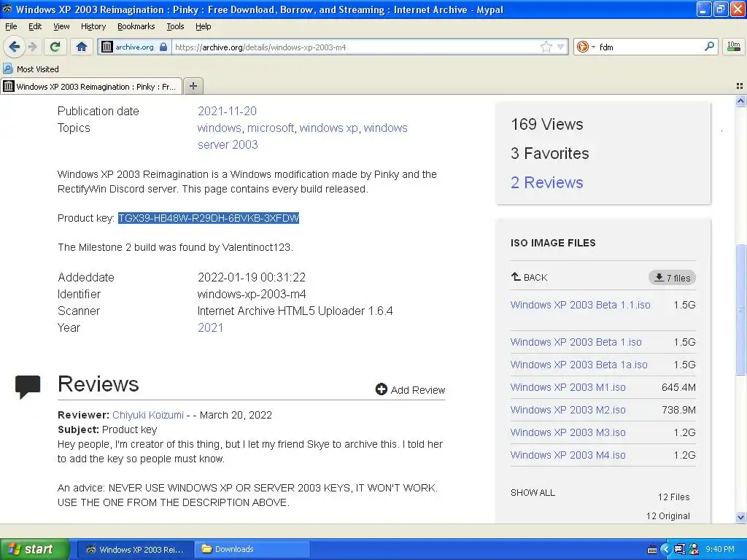Go back with the Back arrow button
747x560 pixels.
(x=14, y=47)
